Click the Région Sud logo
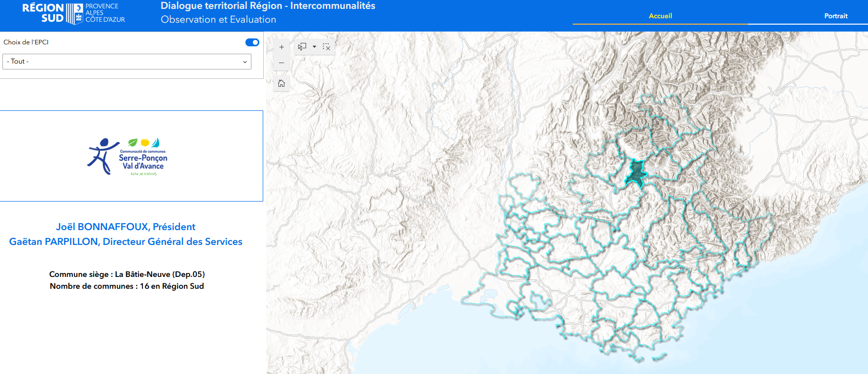The height and width of the screenshot is (374, 868). coord(73,13)
